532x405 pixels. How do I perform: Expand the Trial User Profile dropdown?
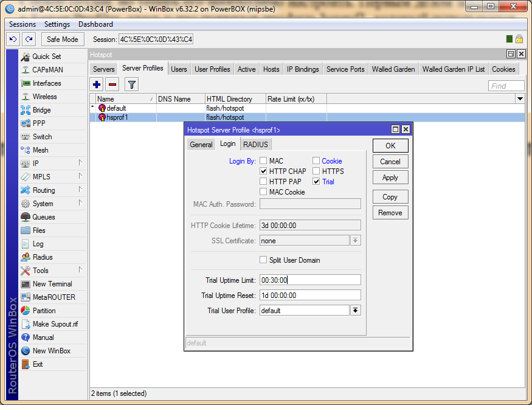click(x=356, y=311)
